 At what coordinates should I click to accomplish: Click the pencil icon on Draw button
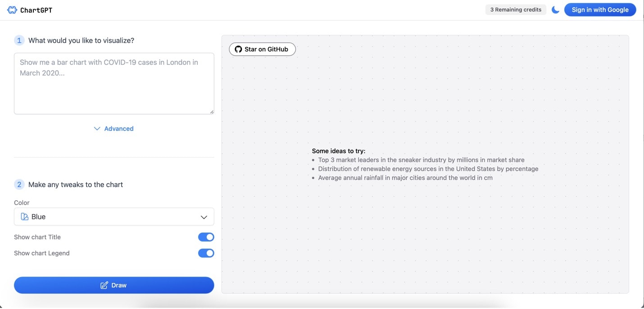tap(104, 285)
